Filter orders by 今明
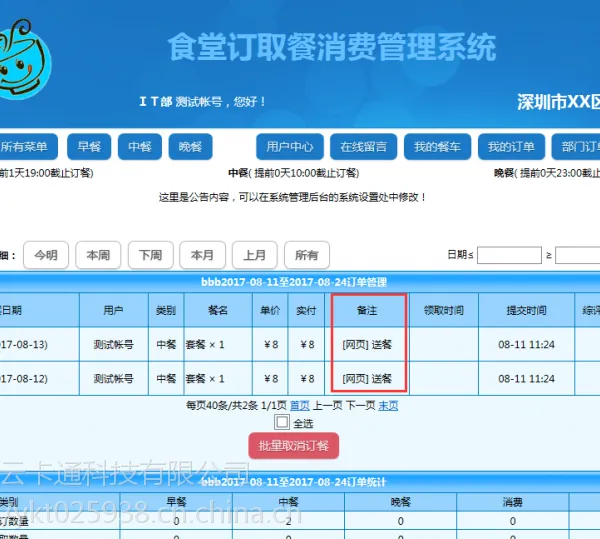600x539 pixels. [x=46, y=255]
